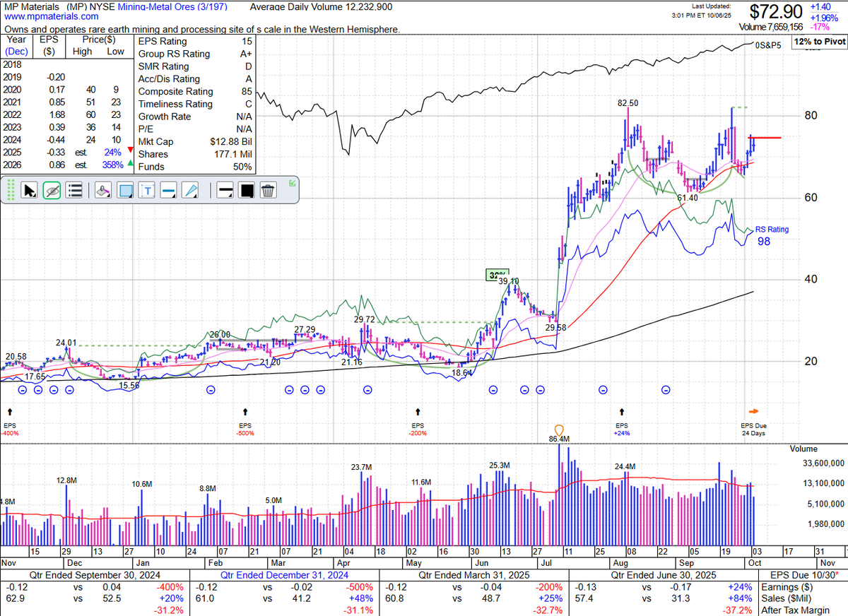Screen dimensions: 848x616
Task: Click the EPS +24% arrow marker
Action: (x=623, y=410)
